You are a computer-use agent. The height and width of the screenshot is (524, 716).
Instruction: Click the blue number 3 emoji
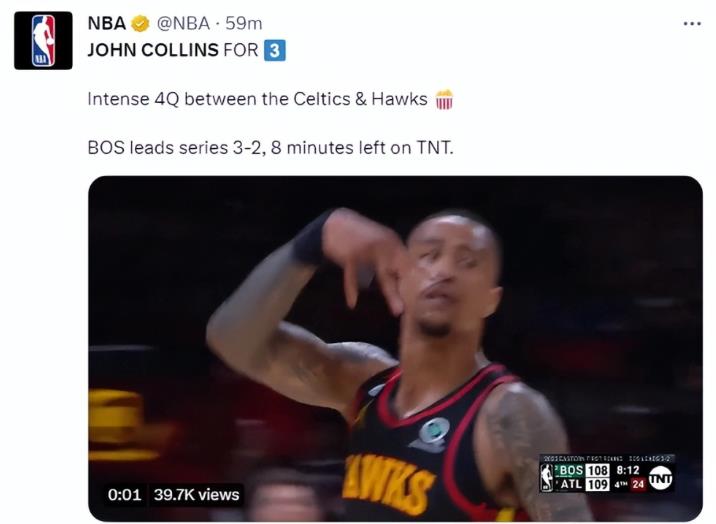tap(275, 50)
